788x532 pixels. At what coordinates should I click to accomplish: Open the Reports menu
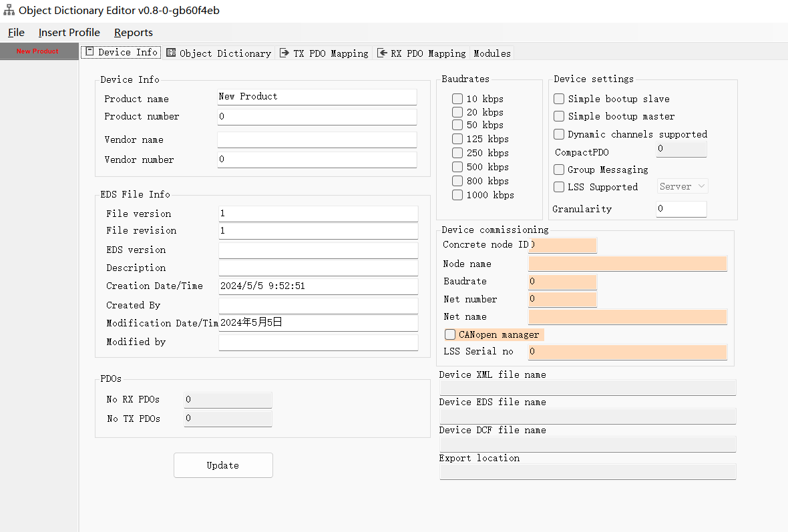click(133, 32)
